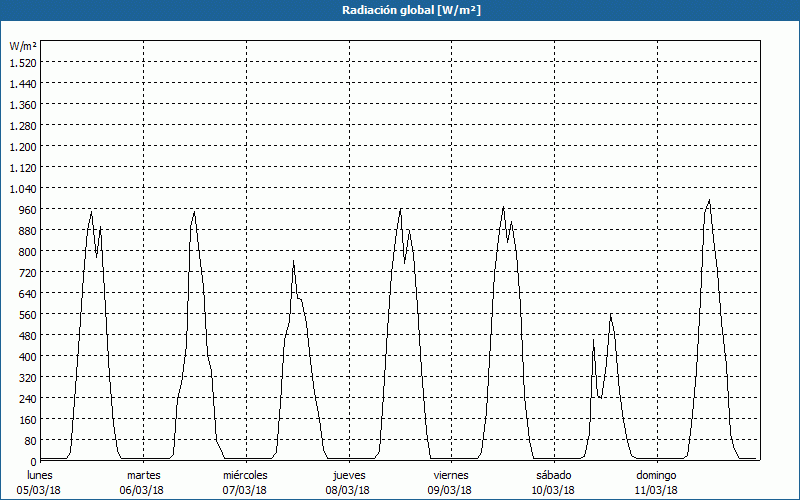Click the 08/03/18 date label
Viewport: 800px width, 500px height.
pos(348,490)
